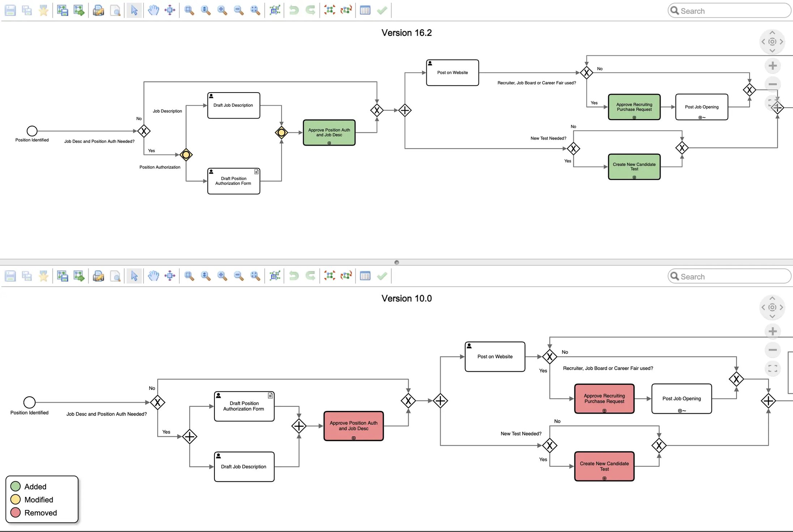
Task: Undo the last change via toolbar
Action: (293, 10)
